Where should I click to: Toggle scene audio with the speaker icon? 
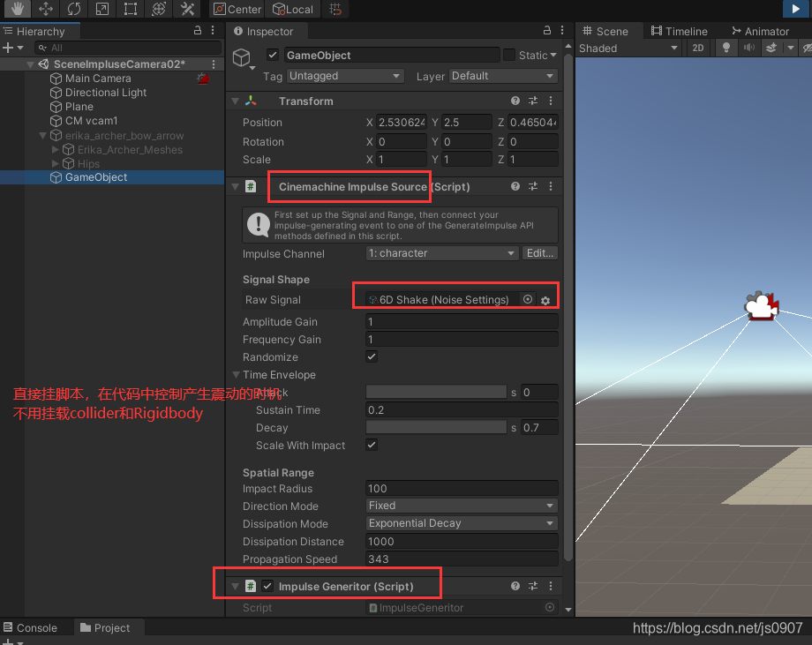click(x=748, y=48)
